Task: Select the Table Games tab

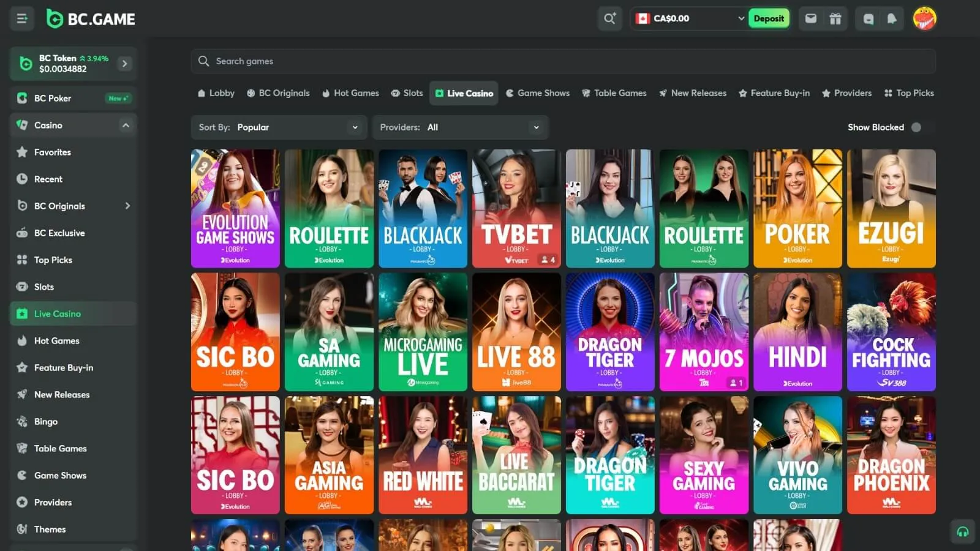Action: pyautogui.click(x=614, y=93)
